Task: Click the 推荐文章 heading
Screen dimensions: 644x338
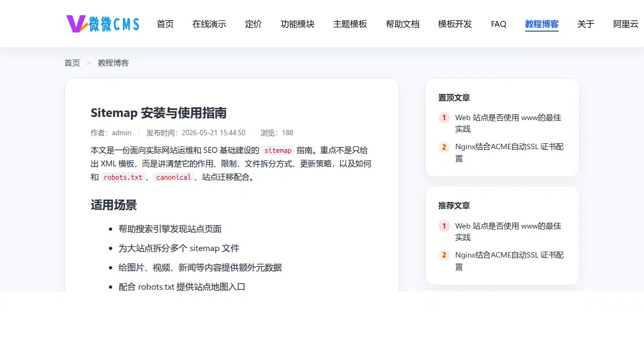Action: point(454,205)
